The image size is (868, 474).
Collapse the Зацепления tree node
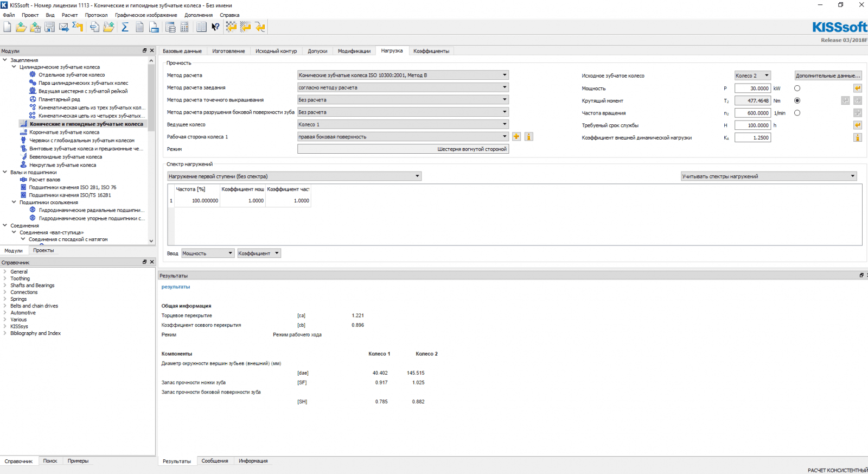click(x=5, y=60)
